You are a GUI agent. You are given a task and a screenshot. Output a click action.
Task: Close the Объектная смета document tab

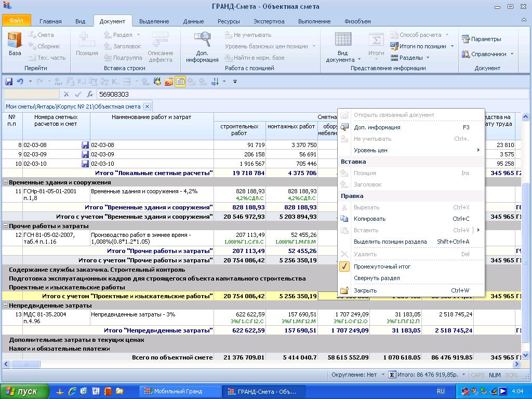[x=147, y=107]
